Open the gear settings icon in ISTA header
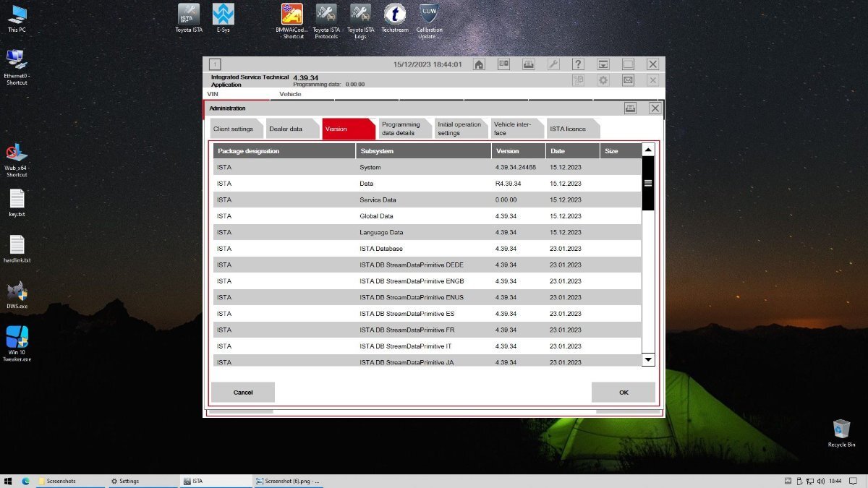Image resolution: width=868 pixels, height=488 pixels. pos(603,80)
